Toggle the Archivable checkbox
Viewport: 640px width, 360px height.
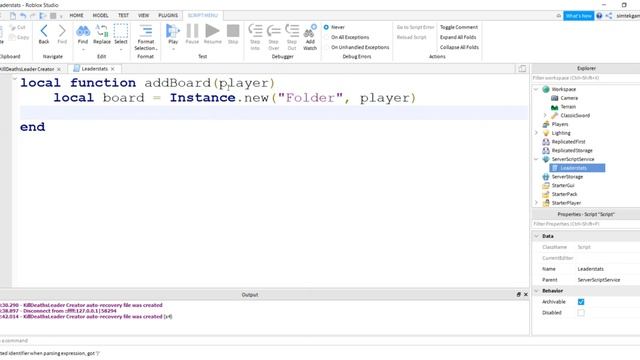(x=581, y=302)
